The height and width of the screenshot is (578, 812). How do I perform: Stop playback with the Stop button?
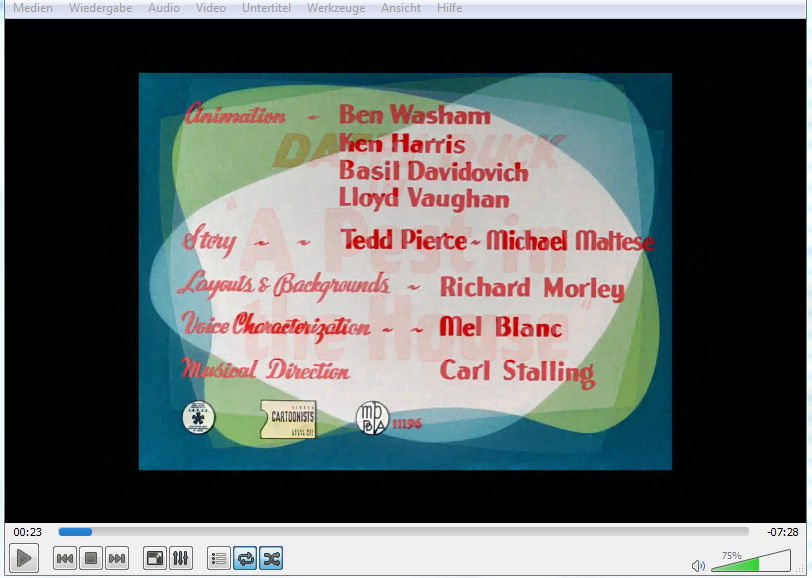click(91, 558)
